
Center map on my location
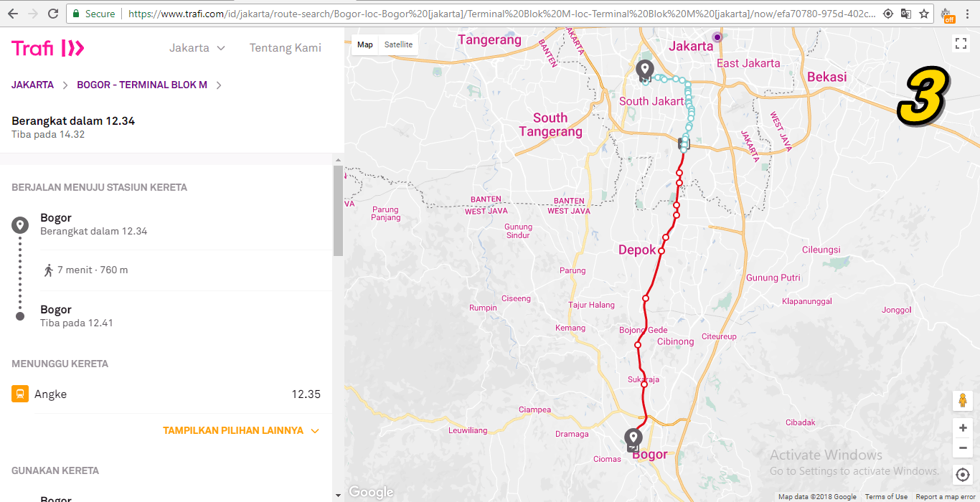(962, 475)
